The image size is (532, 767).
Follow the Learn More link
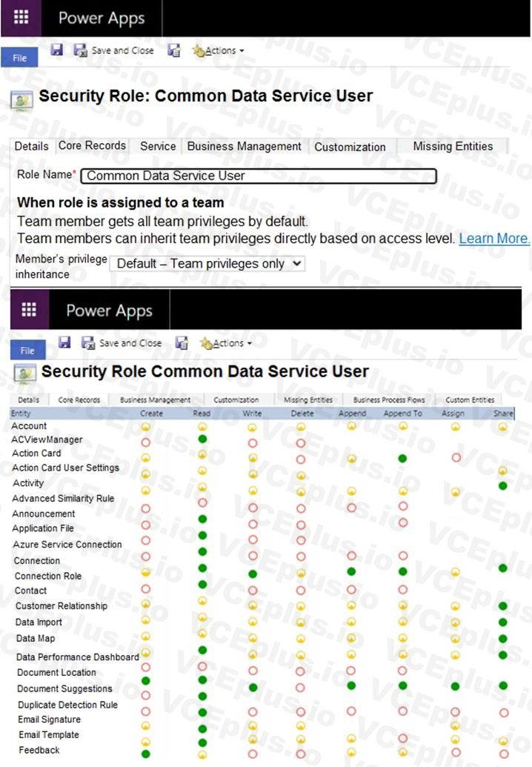pyautogui.click(x=494, y=238)
